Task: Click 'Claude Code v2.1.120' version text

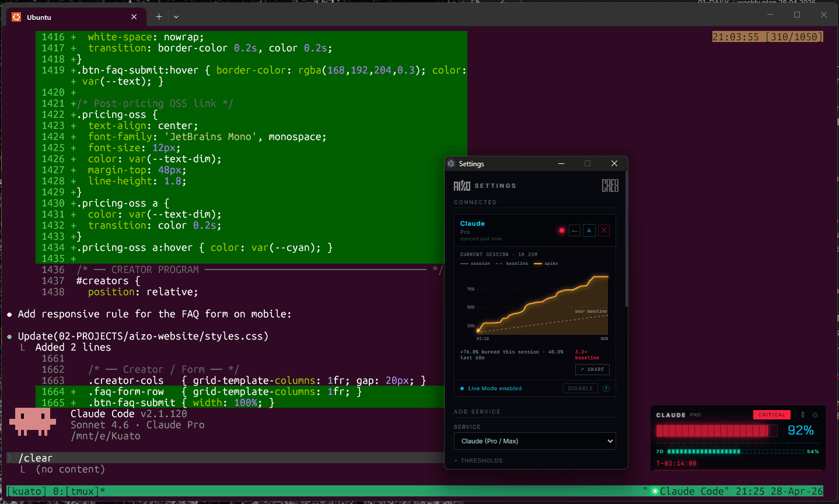Action: [x=129, y=414]
